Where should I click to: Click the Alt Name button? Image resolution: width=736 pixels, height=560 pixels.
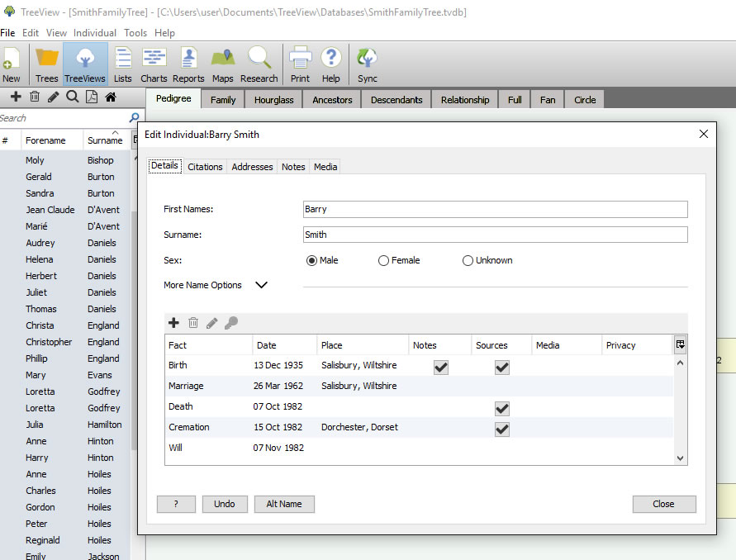coord(284,504)
